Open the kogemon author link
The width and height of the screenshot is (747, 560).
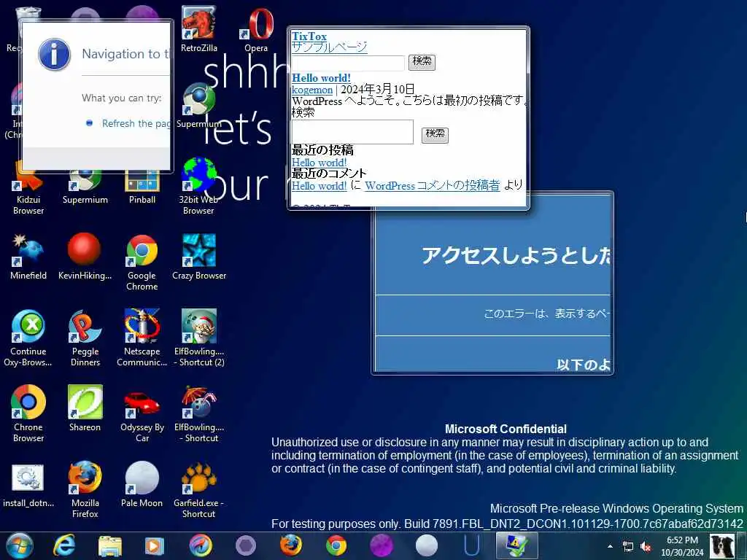tap(312, 90)
